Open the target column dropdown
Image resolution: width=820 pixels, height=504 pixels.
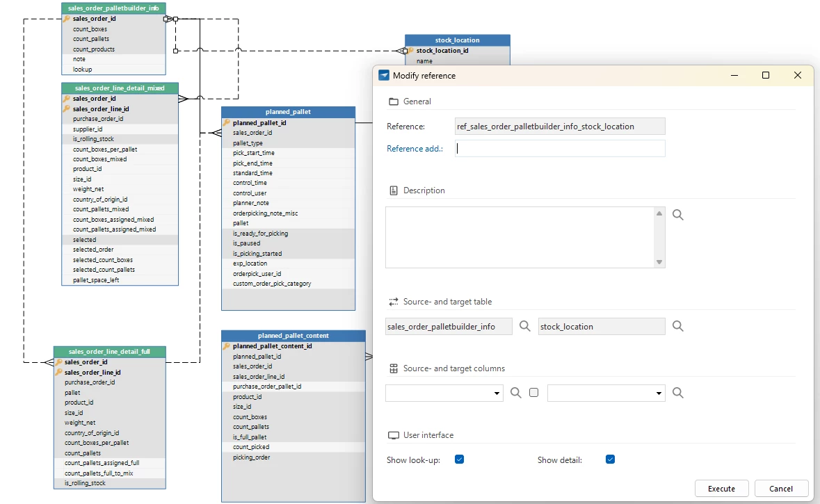(x=659, y=393)
